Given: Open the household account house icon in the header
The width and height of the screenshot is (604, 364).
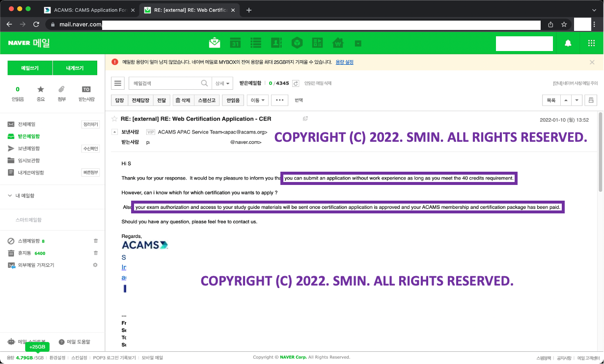Looking at the screenshot, I should pyautogui.click(x=338, y=43).
